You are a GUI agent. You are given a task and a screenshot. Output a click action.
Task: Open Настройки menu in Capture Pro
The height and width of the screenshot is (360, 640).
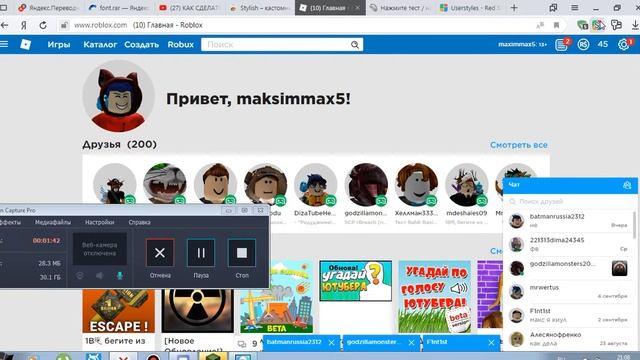(x=100, y=222)
